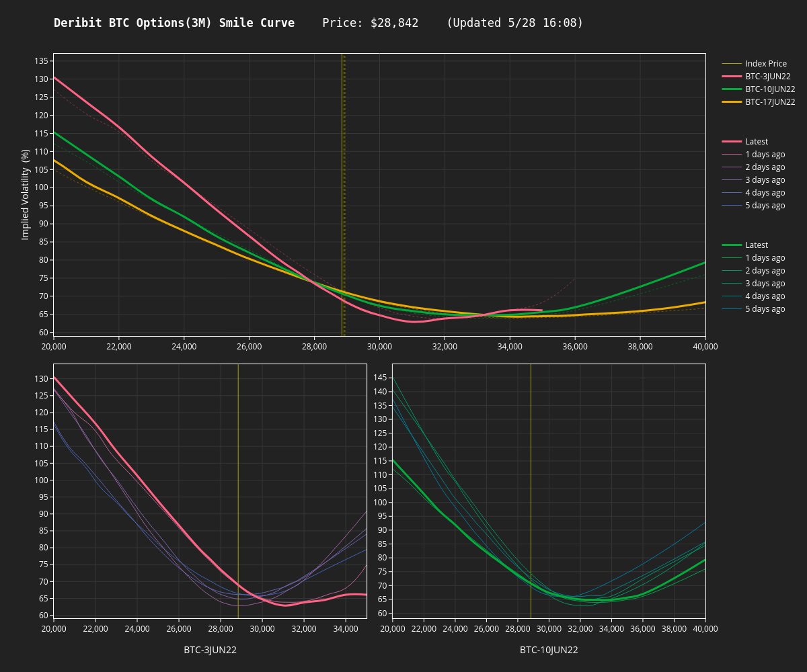The width and height of the screenshot is (807, 672).
Task: Click the 100 y-axis tick on top chart
Action: [41, 187]
